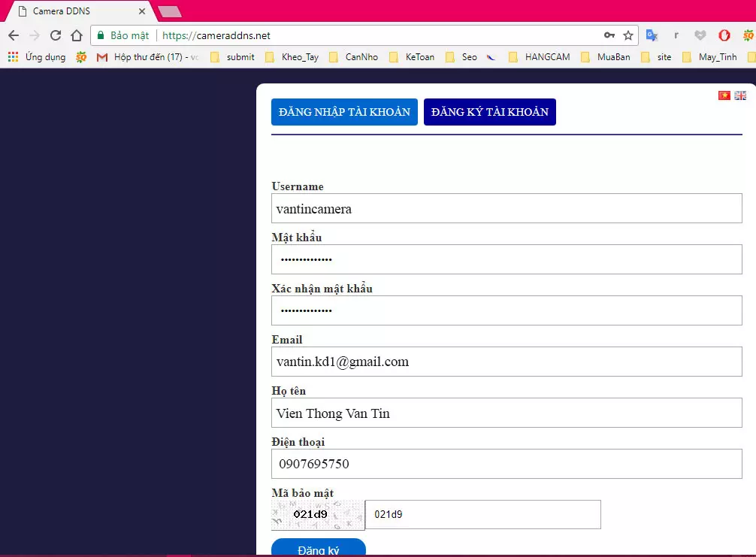Open the KeToan bookmark folder
This screenshot has width=756, height=557.
[412, 57]
